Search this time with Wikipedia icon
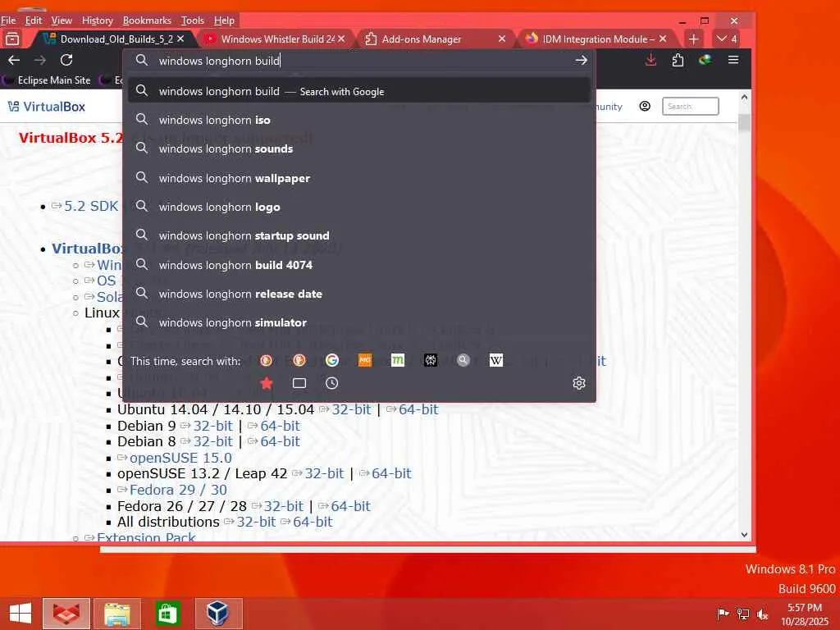Image resolution: width=840 pixels, height=630 pixels. [496, 361]
